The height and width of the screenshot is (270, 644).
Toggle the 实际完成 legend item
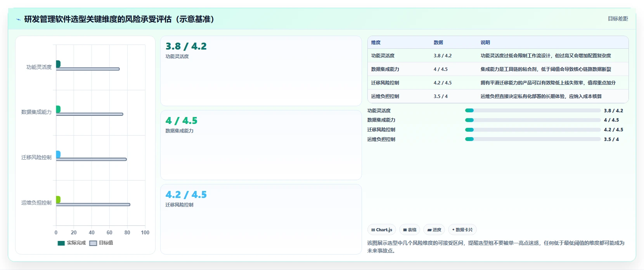tap(72, 243)
